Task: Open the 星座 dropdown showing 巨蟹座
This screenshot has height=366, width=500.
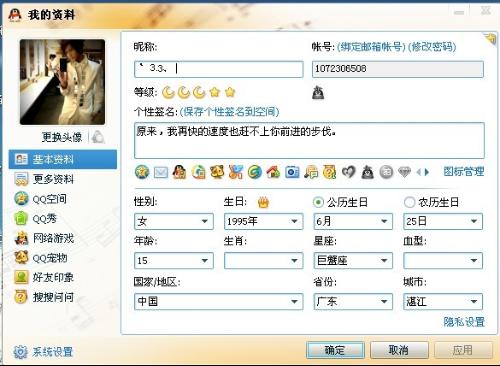Action: click(x=353, y=261)
